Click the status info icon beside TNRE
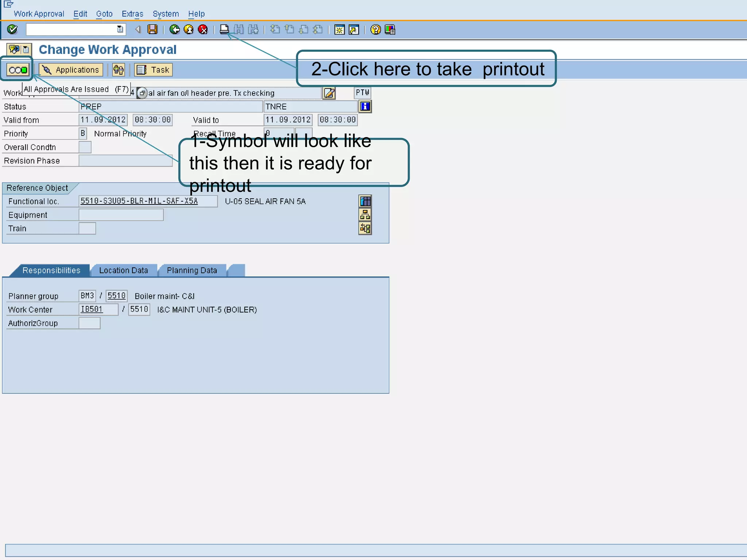 coord(365,106)
